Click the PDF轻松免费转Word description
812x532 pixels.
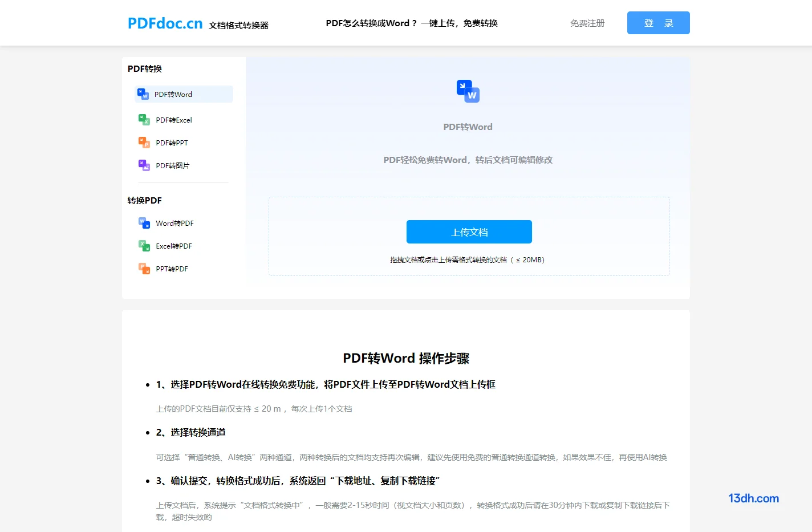point(468,160)
